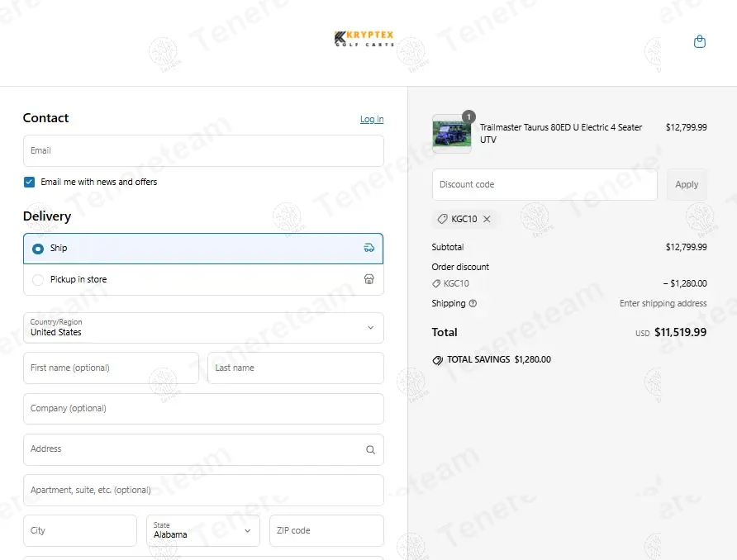Focus the Email input field
The image size is (737, 560).
click(x=203, y=151)
